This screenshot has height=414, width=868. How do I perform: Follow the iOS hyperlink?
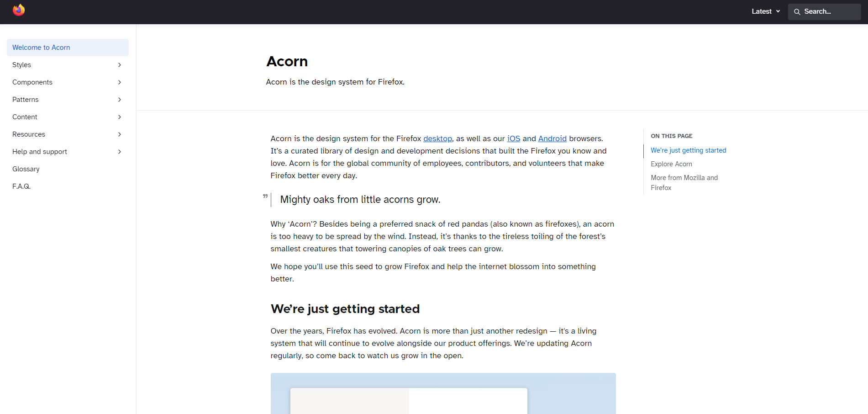pos(513,138)
